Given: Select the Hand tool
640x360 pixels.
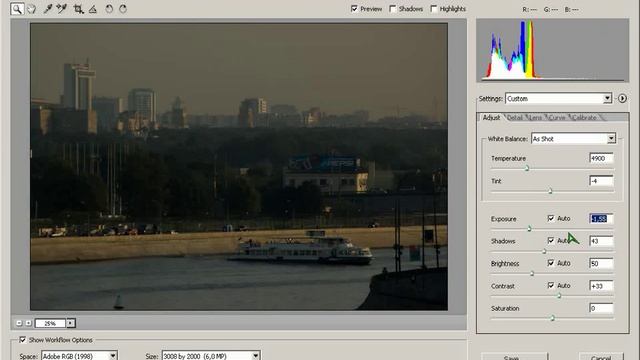Looking at the screenshot, I should 31,9.
